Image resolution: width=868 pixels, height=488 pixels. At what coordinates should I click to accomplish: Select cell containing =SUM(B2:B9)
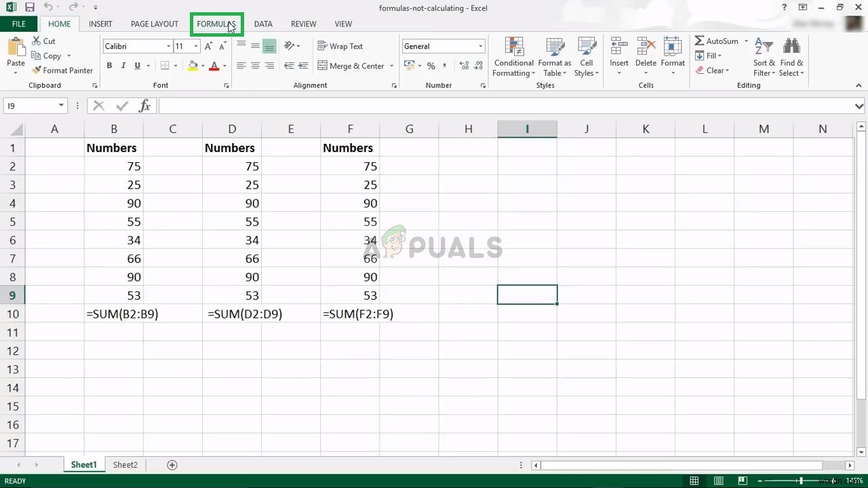click(114, 314)
